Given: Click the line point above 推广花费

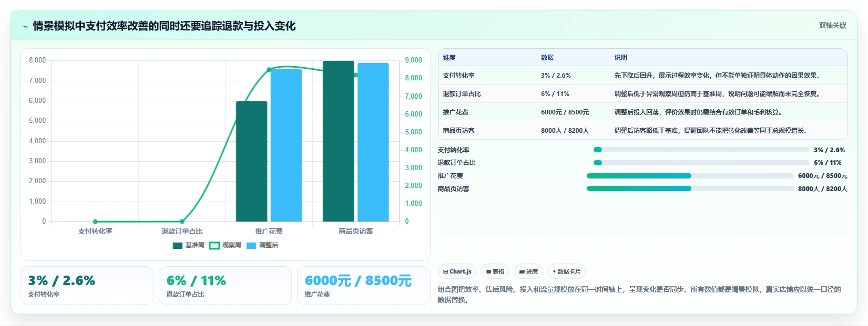Looking at the screenshot, I should 269,69.
